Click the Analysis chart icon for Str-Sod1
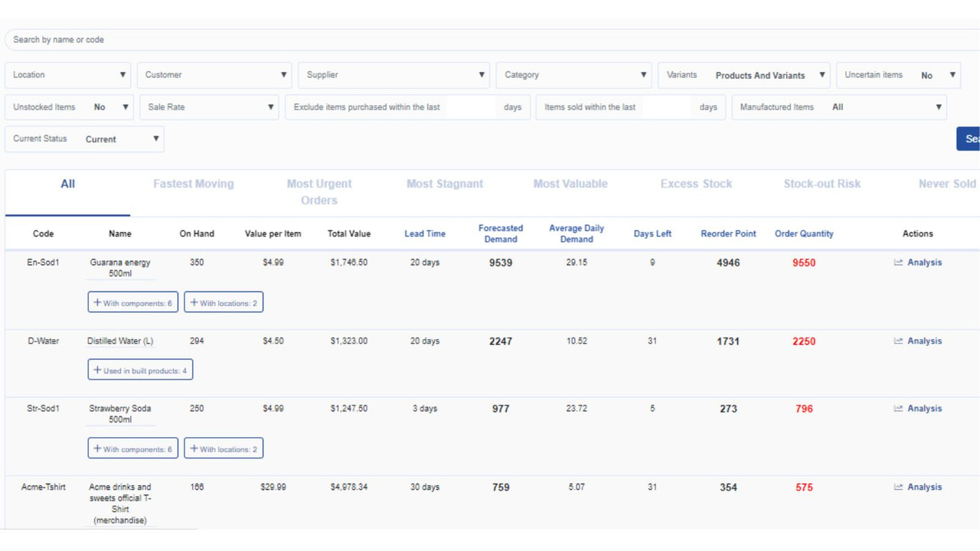980x551 pixels. [898, 409]
